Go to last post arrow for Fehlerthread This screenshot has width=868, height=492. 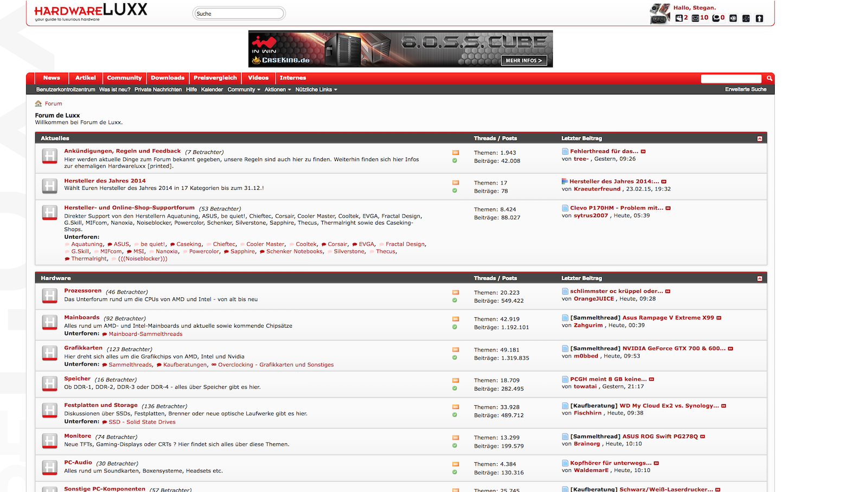(x=643, y=151)
